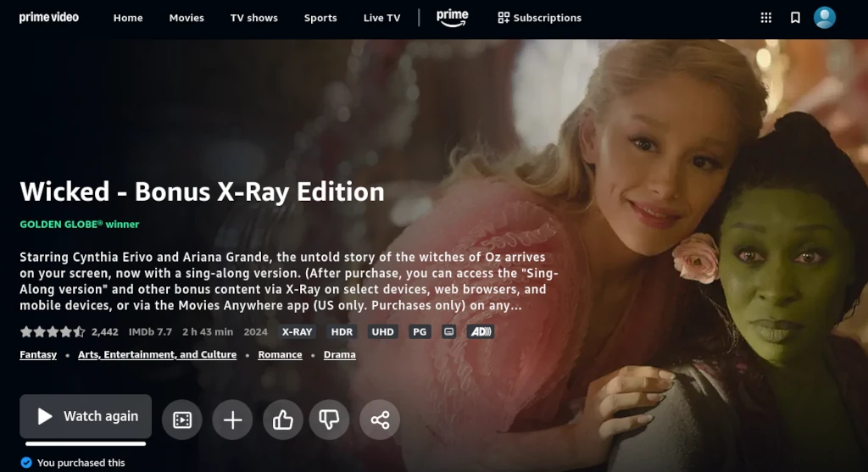Click the subtitles badge icon

click(x=449, y=332)
